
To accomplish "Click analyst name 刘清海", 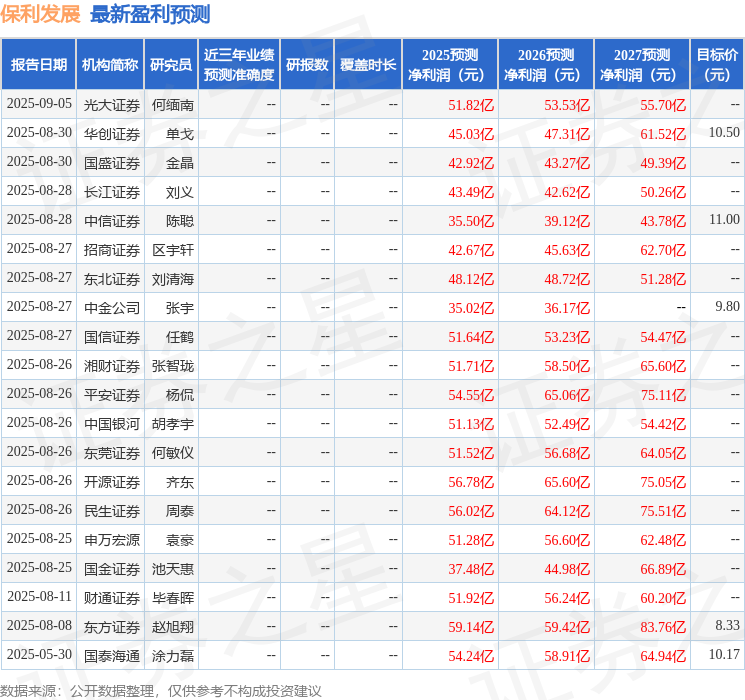I will tap(173, 279).
